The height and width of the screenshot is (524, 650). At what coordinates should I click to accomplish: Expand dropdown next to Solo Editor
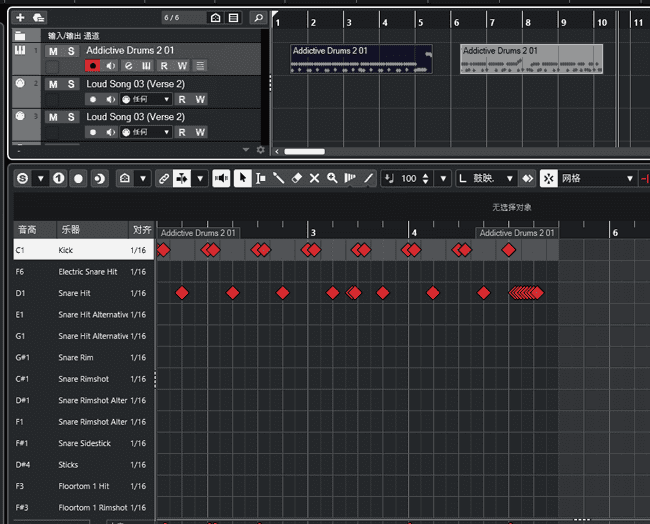(x=41, y=179)
